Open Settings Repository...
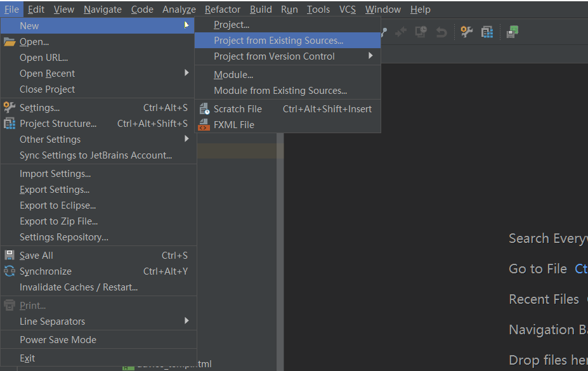Image resolution: width=588 pixels, height=371 pixels. click(98, 237)
